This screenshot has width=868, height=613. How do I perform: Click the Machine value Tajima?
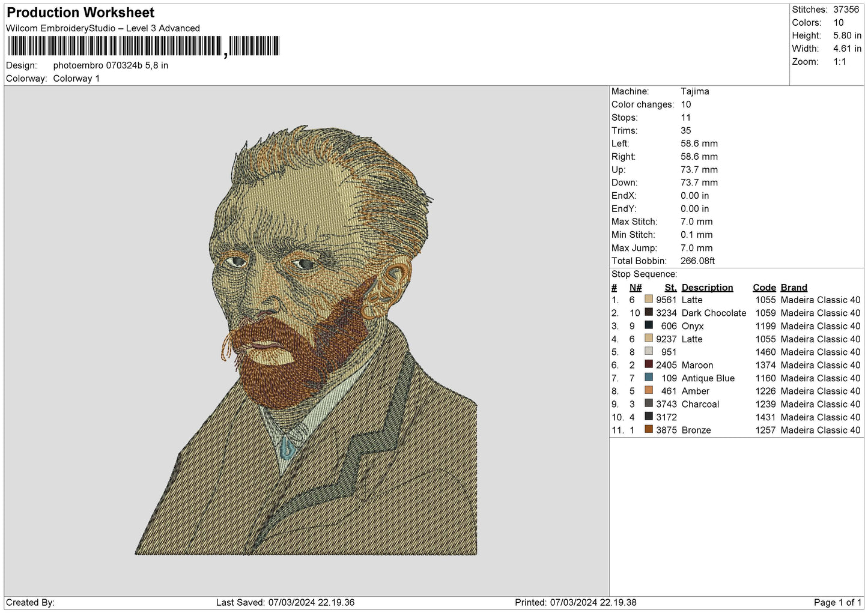[695, 91]
